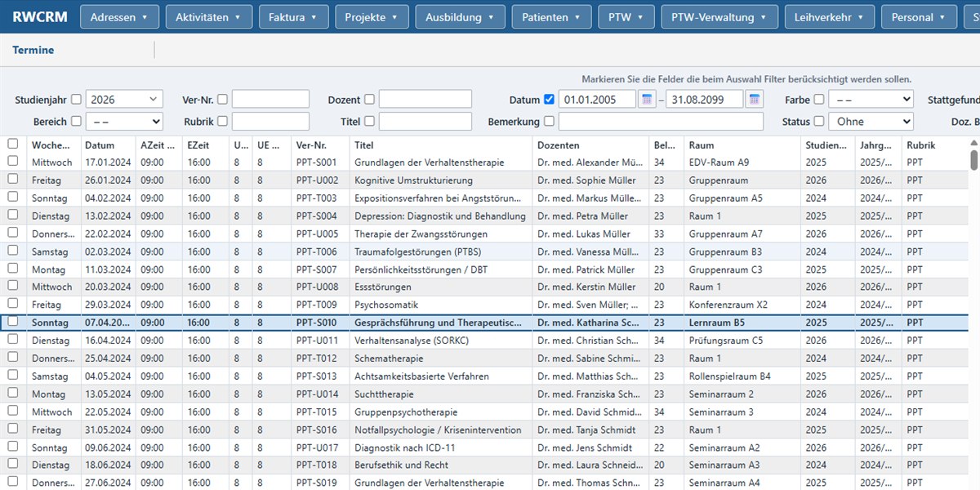Screen dimensions: 980x490
Task: Select title cell Schematherapie
Action: [x=441, y=359]
